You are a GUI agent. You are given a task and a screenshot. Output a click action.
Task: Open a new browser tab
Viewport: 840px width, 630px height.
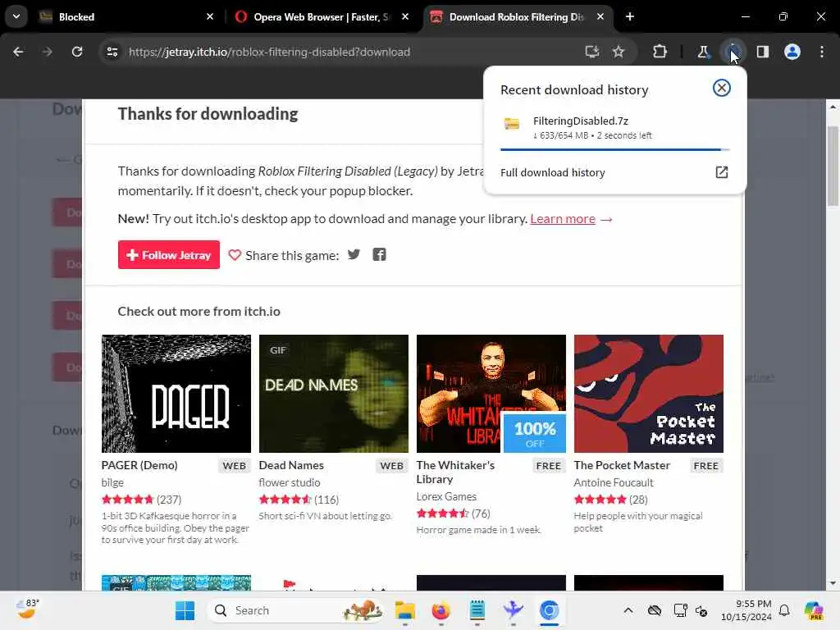pyautogui.click(x=630, y=16)
